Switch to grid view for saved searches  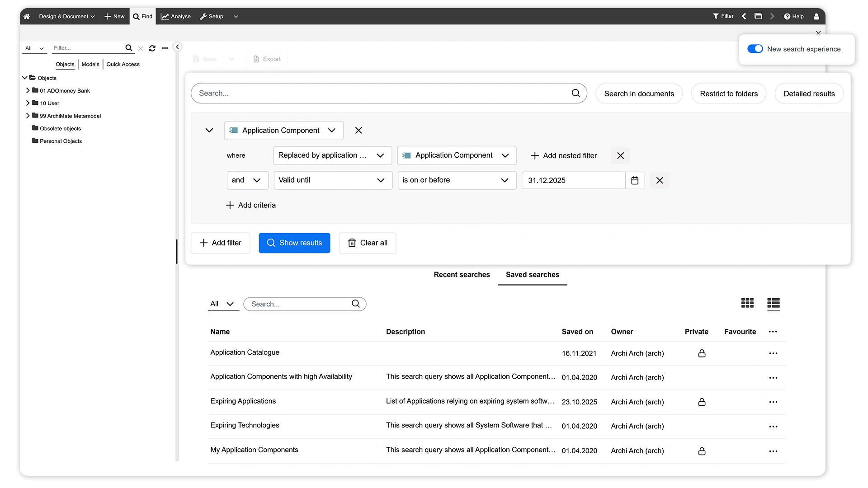pos(747,303)
